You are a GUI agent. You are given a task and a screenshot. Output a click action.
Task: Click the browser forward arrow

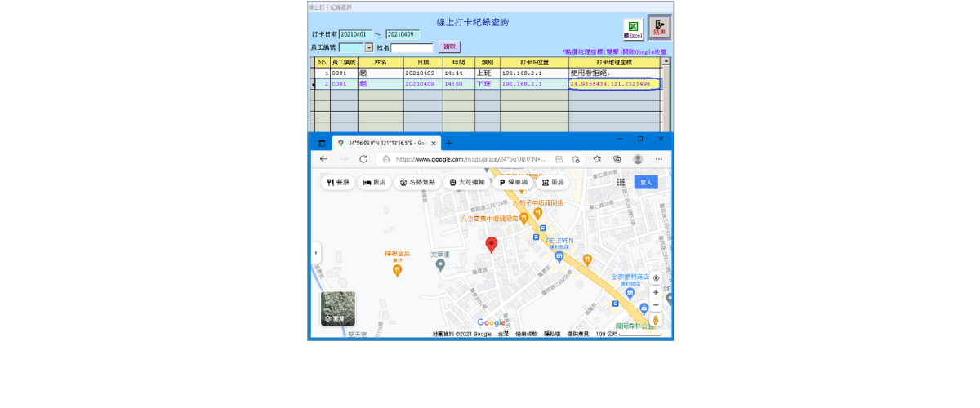click(344, 159)
